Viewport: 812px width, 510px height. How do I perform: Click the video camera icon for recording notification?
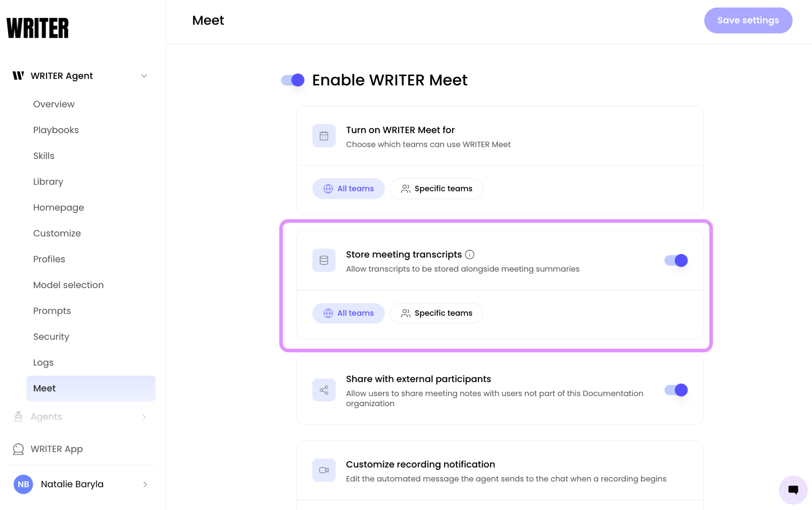click(x=324, y=470)
